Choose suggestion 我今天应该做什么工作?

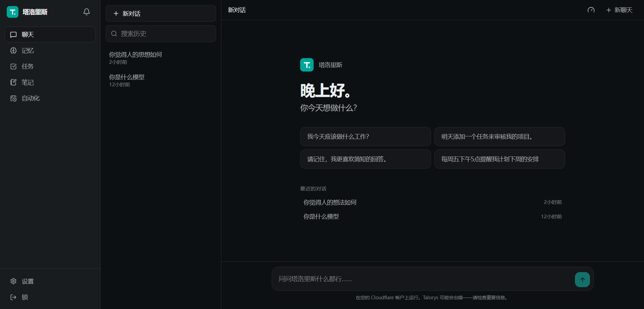tap(365, 136)
